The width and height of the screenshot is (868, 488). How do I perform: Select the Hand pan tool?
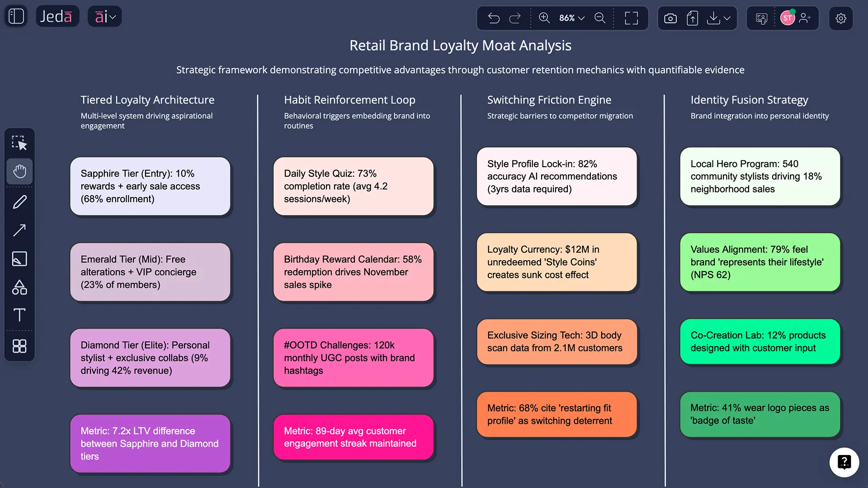coord(19,172)
